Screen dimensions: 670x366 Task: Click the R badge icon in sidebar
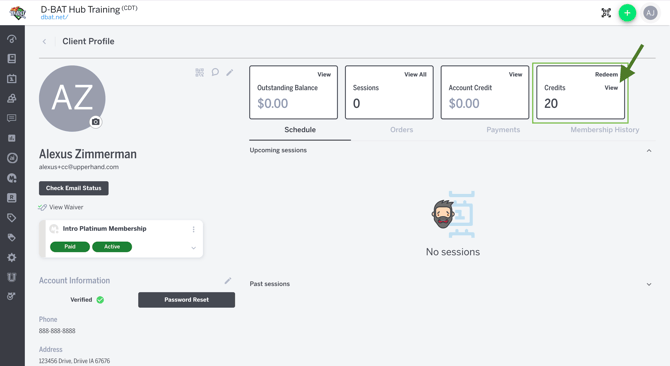pos(12,198)
